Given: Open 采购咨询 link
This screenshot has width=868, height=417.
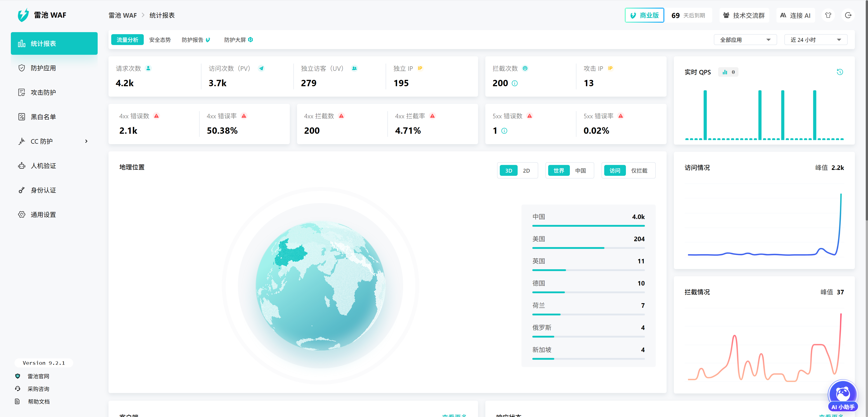Looking at the screenshot, I should coord(38,389).
